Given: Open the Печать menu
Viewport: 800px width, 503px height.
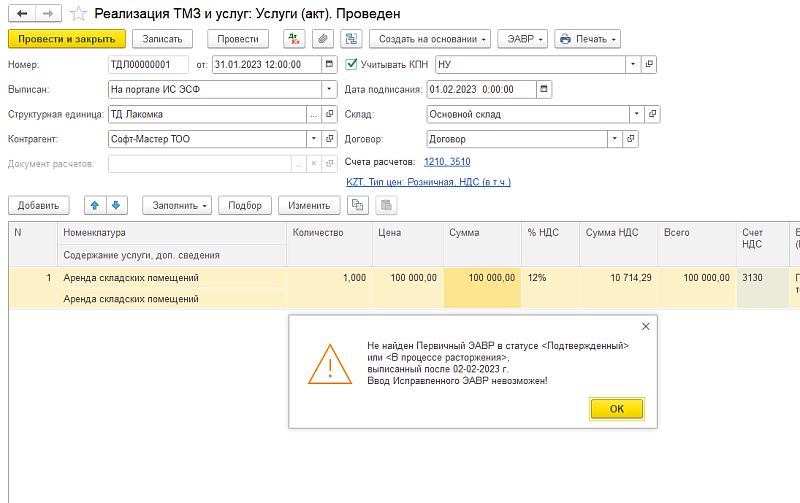Looking at the screenshot, I should coord(587,39).
